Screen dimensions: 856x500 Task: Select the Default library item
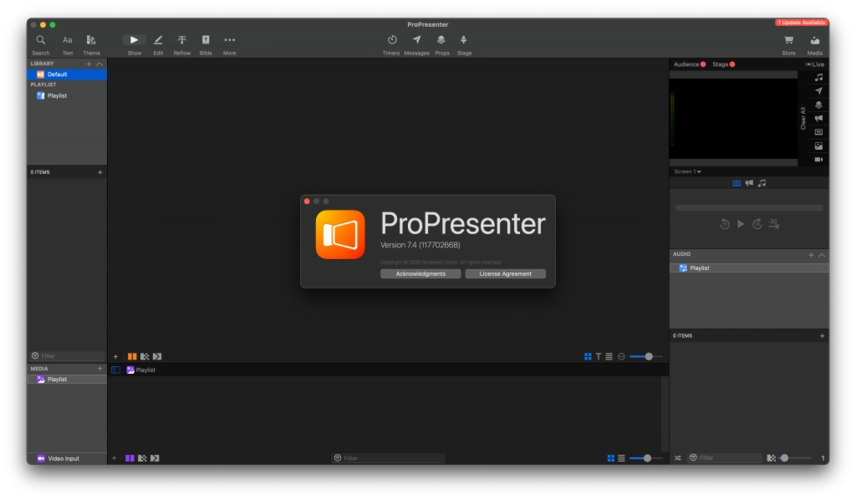56,74
